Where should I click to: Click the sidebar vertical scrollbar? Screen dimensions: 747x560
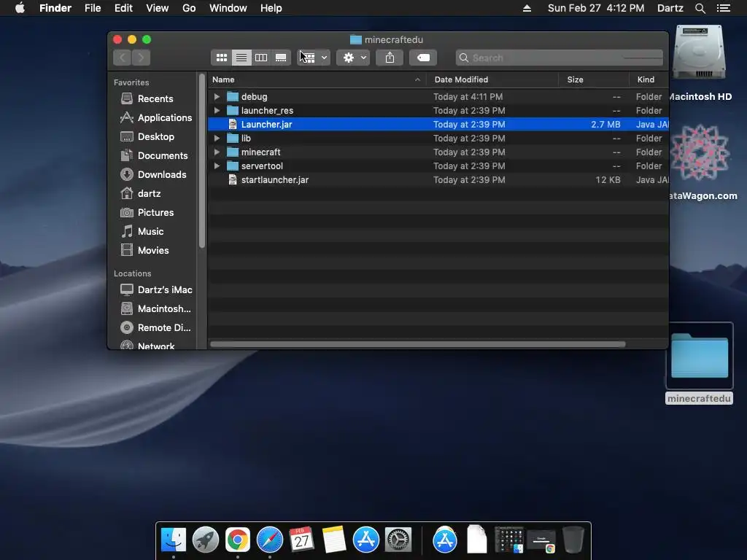[x=202, y=161]
